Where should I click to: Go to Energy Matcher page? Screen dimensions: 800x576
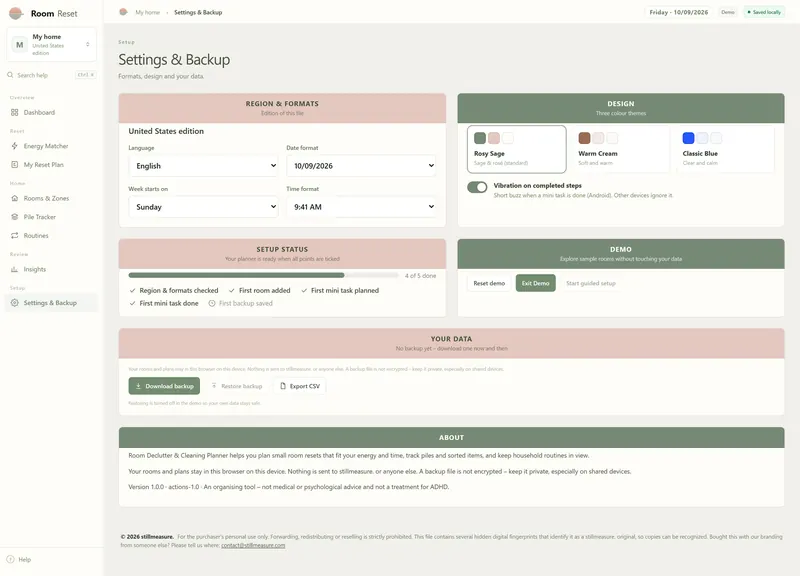pos(51,146)
